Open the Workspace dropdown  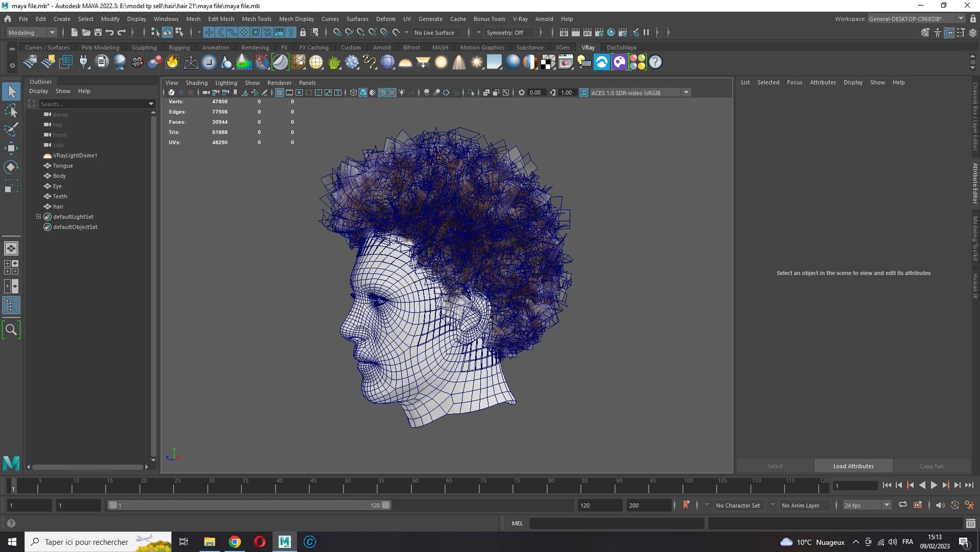[x=916, y=19]
